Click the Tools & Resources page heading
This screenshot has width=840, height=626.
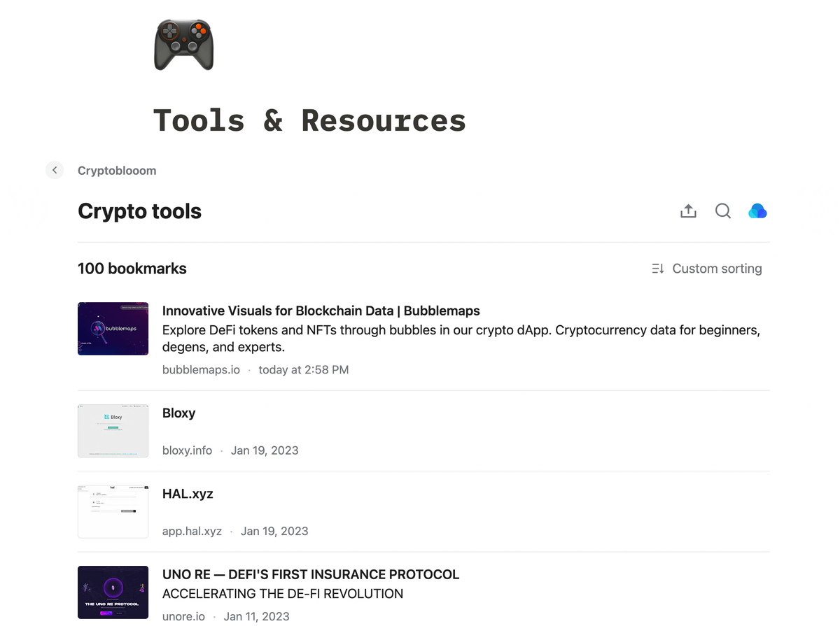309,120
